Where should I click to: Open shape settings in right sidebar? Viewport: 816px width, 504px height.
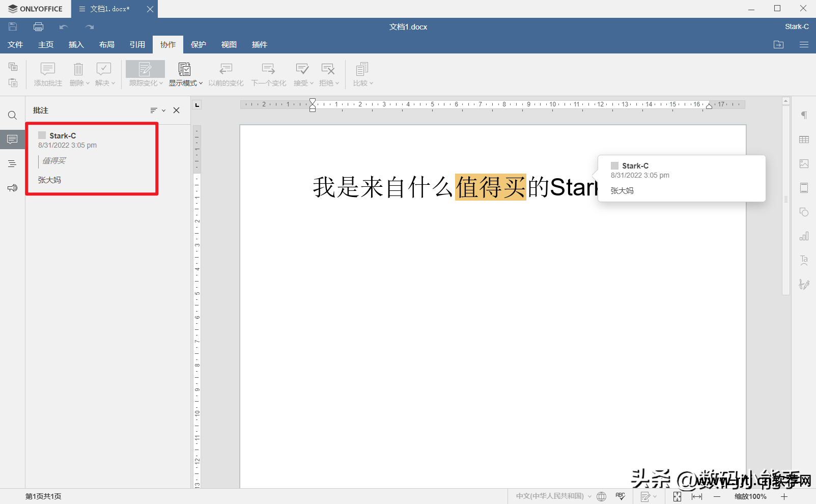tap(804, 212)
